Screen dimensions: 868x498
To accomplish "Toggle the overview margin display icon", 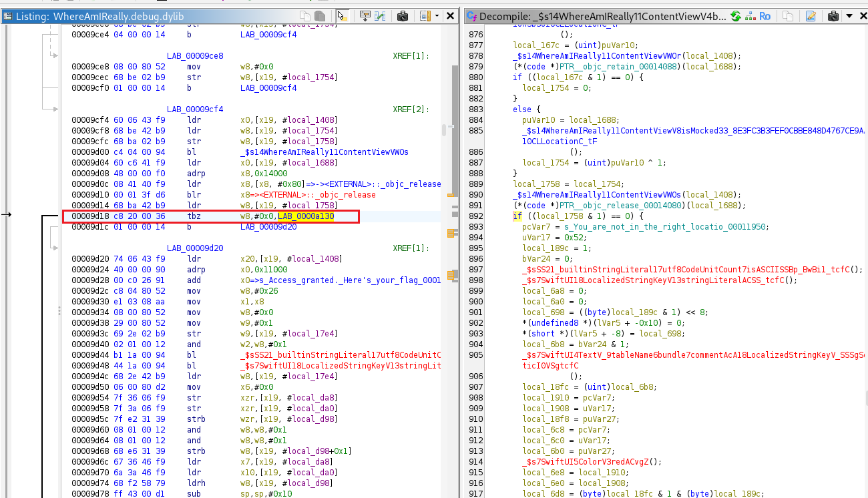I will [x=425, y=16].
